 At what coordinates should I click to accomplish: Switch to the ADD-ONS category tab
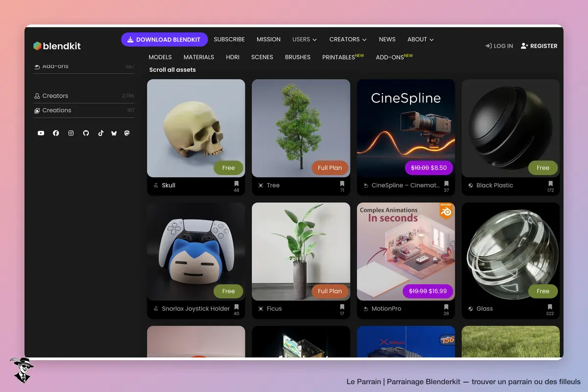point(394,57)
